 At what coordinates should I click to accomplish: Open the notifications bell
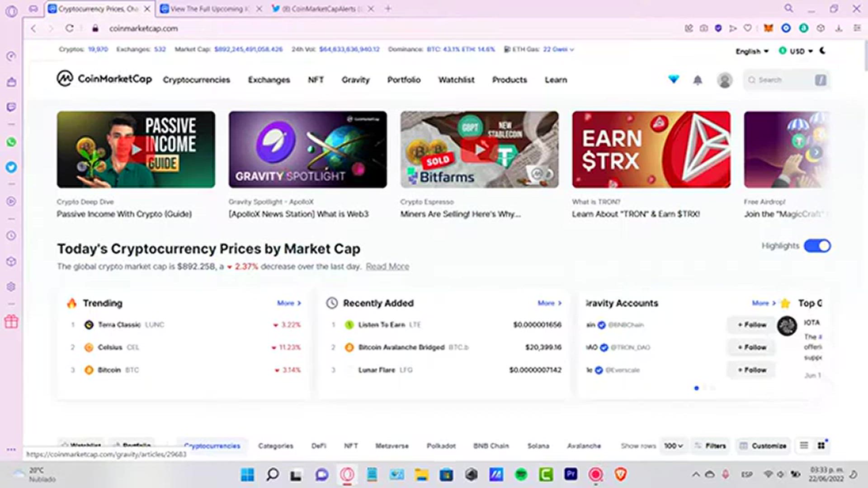pos(698,80)
